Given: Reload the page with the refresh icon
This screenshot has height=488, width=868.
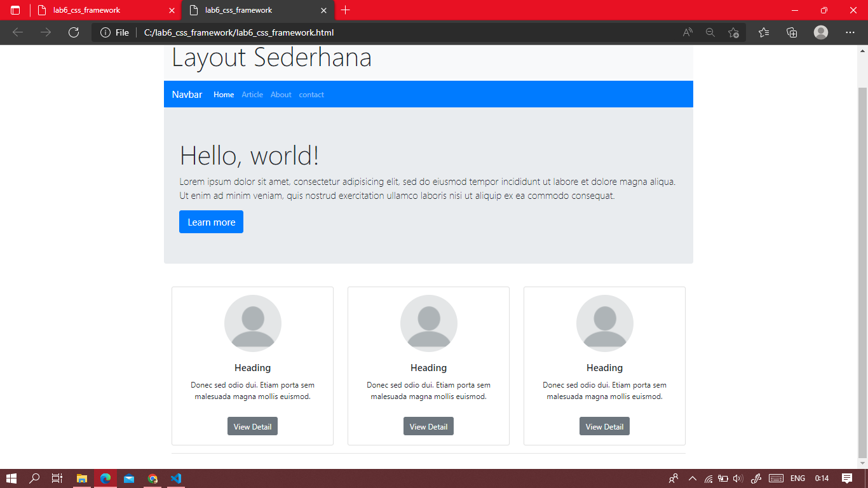Looking at the screenshot, I should click(x=74, y=32).
